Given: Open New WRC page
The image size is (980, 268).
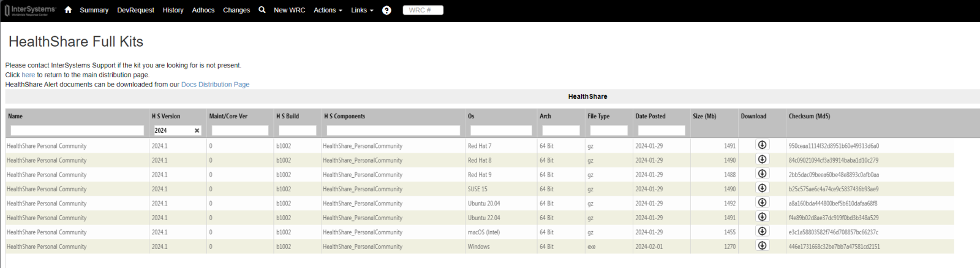Looking at the screenshot, I should (289, 10).
